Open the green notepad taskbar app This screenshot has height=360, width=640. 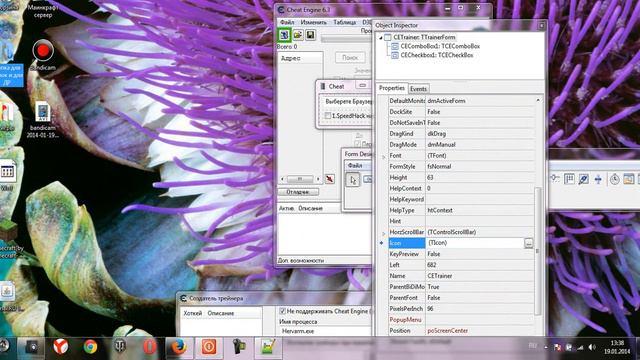pos(268,347)
